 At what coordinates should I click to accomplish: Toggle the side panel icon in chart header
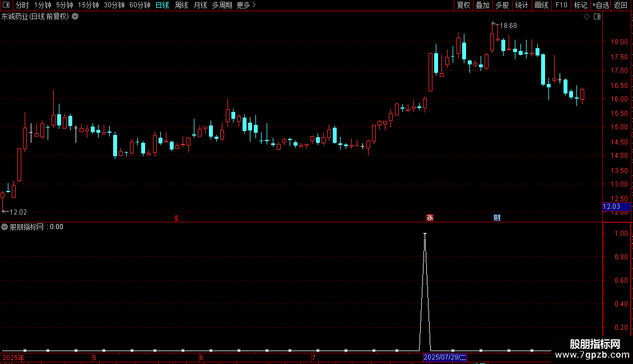[x=597, y=17]
